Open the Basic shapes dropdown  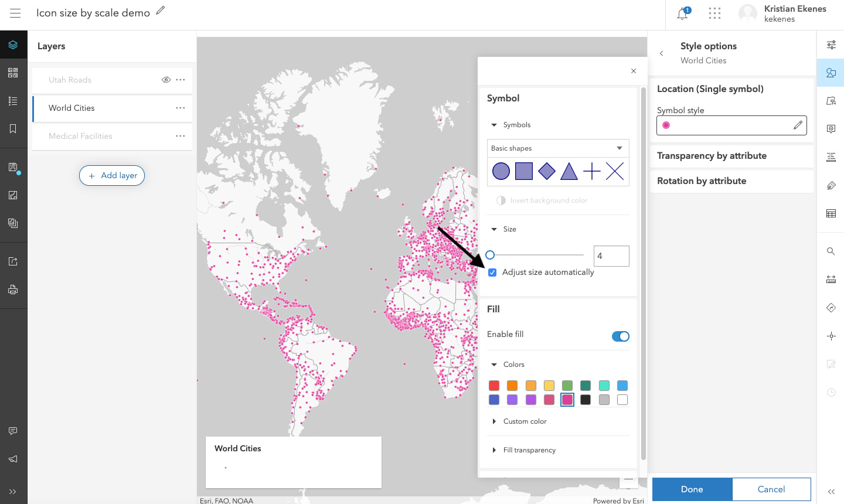[557, 148]
